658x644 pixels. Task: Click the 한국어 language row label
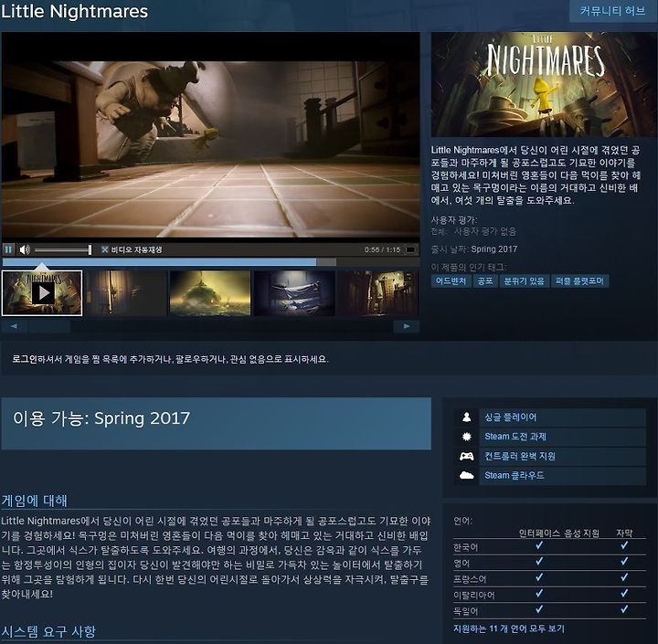click(x=465, y=547)
